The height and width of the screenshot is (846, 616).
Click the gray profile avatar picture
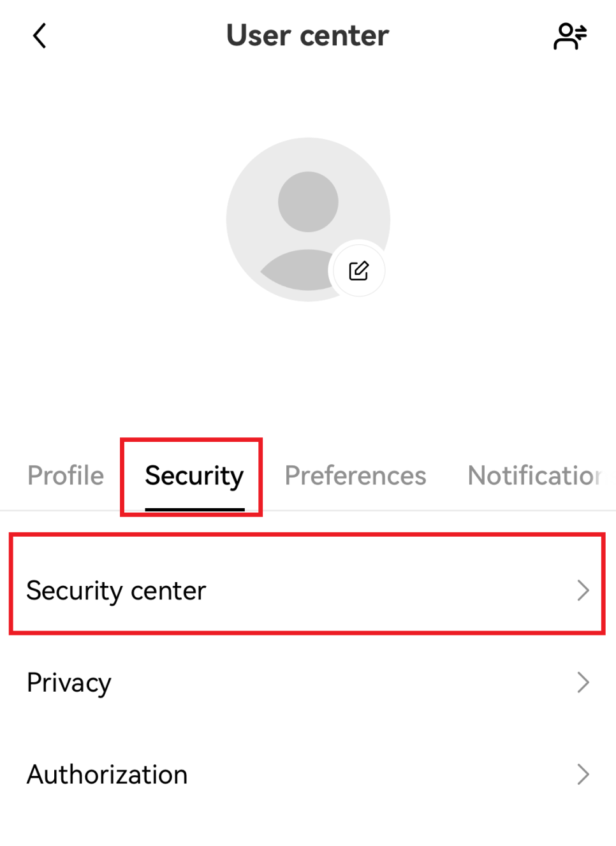[x=308, y=219]
